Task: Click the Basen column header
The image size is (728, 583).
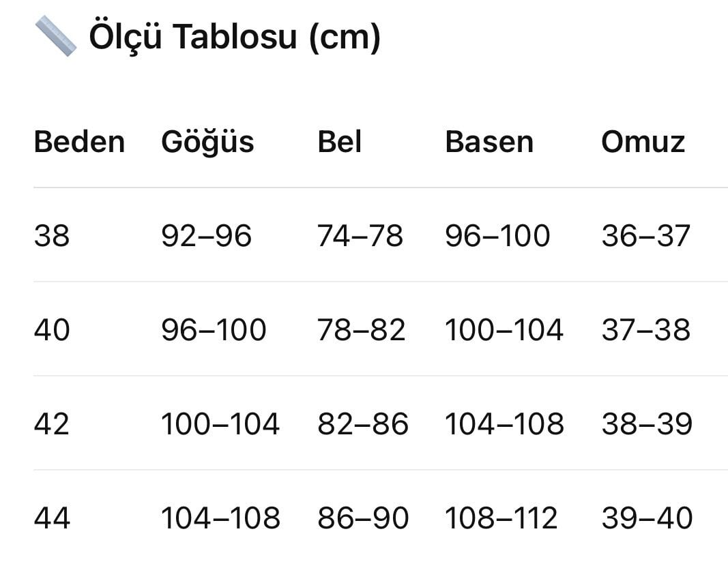Action: 489,142
